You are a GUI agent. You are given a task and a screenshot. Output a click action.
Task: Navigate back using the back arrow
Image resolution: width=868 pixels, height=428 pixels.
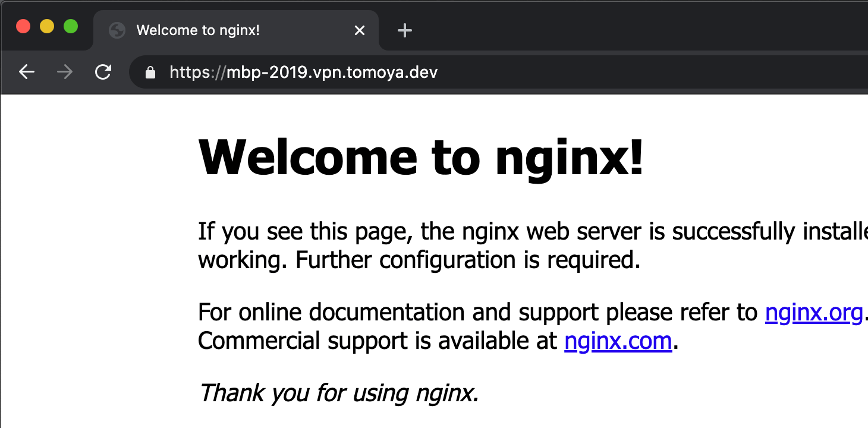click(26, 72)
